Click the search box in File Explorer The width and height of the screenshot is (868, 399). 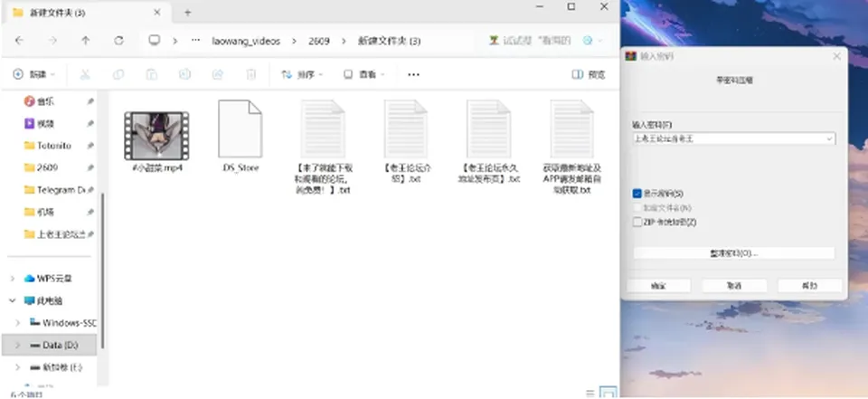531,41
